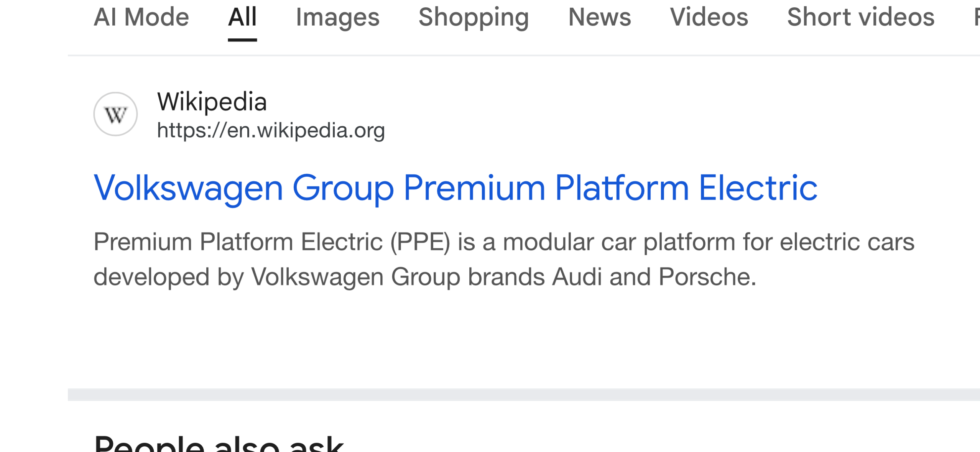Go to the Shopping tab
The image size is (980, 452).
(x=474, y=17)
